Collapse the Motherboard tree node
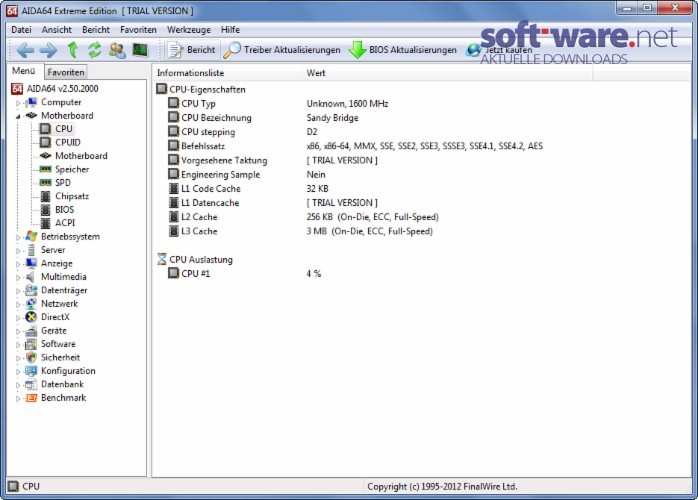This screenshot has width=698, height=500. pyautogui.click(x=18, y=116)
